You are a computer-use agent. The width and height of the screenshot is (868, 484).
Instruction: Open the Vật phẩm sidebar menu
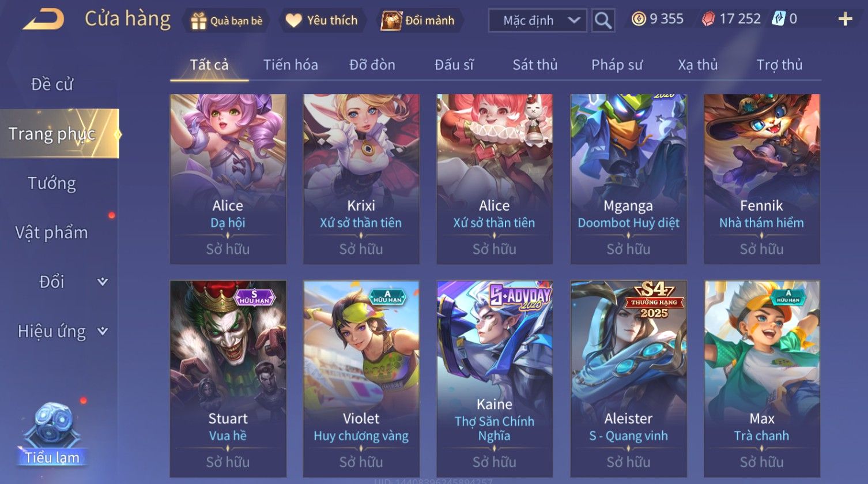(52, 232)
